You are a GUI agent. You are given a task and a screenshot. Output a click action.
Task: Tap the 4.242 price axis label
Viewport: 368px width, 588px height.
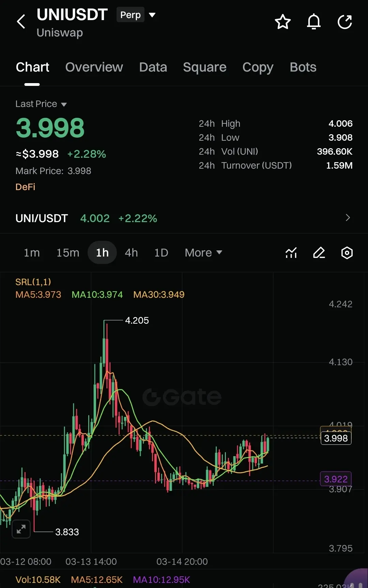(341, 304)
